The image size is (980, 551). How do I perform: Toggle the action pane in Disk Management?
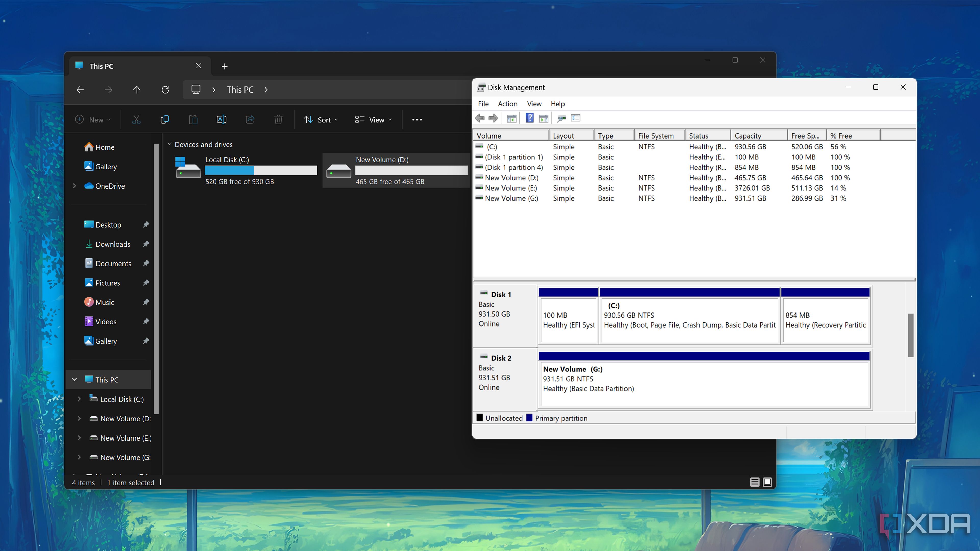[543, 118]
